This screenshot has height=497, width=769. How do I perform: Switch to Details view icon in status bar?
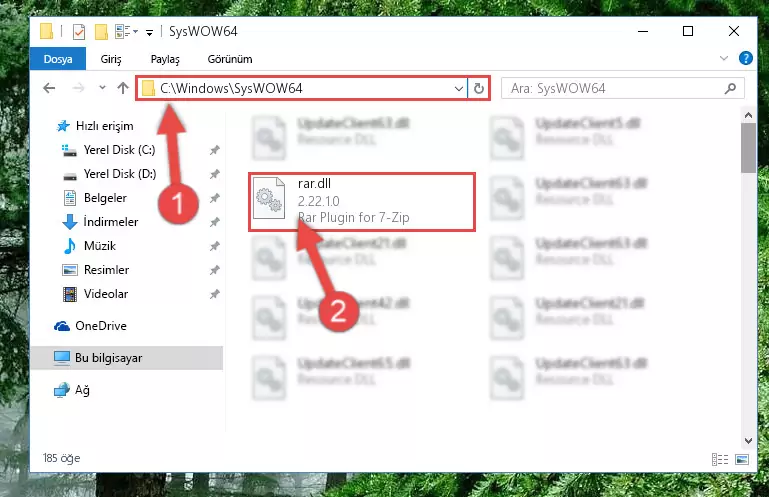719,460
